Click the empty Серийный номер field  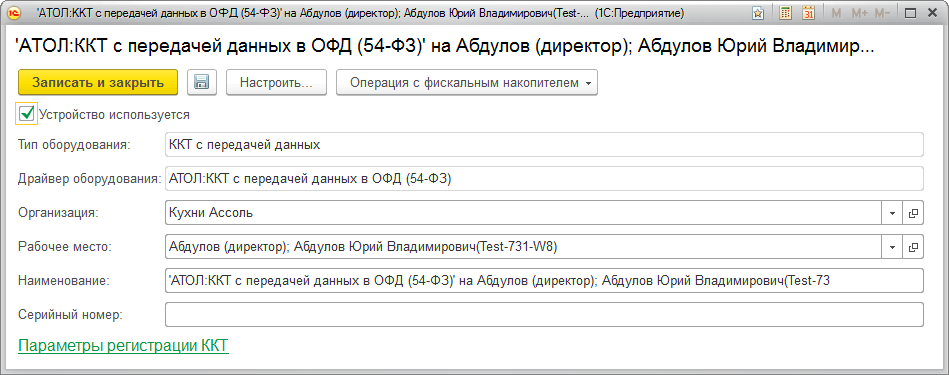[x=543, y=315]
